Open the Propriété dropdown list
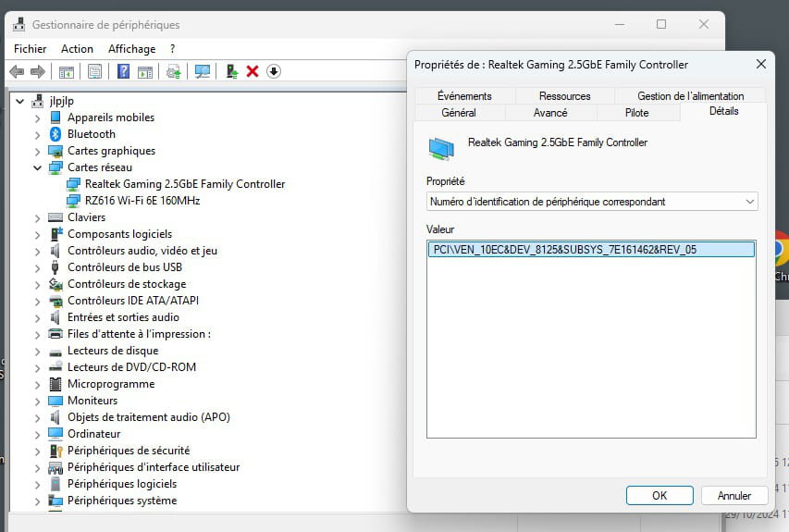The image size is (789, 532). pos(592,202)
